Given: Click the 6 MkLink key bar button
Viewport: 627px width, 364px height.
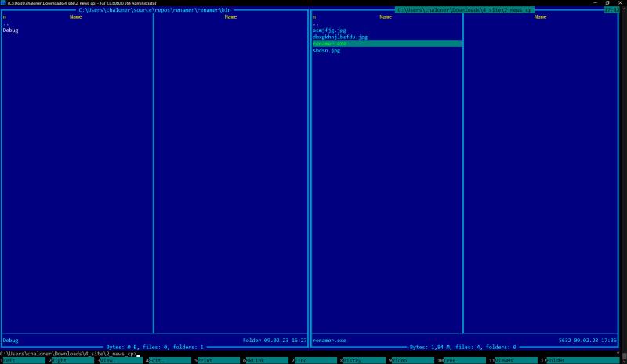Looking at the screenshot, I should pyautogui.click(x=266, y=360).
